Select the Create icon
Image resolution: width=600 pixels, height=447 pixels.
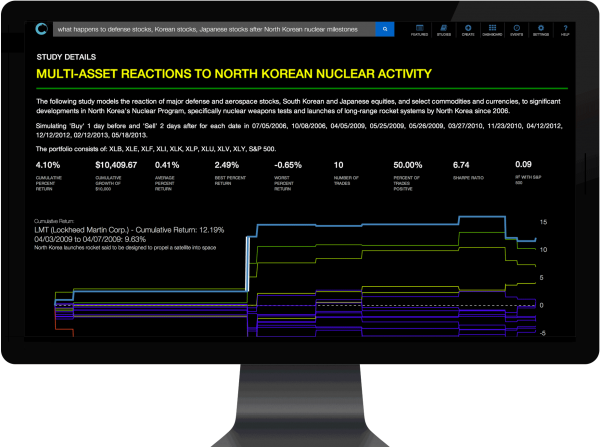click(468, 29)
